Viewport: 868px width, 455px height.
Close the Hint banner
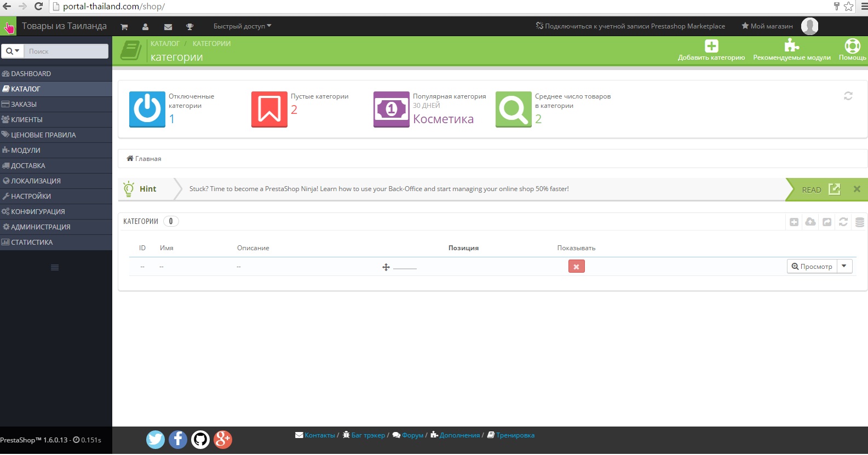tap(857, 189)
